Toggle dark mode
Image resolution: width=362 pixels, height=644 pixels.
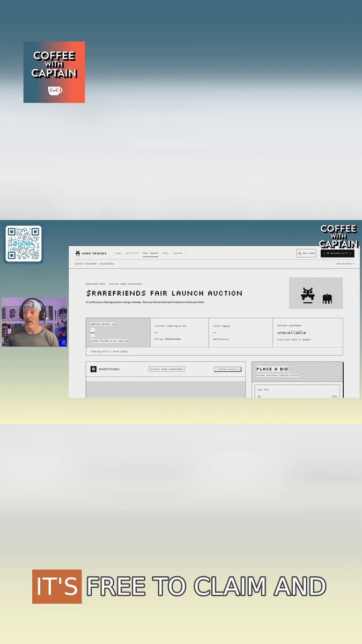click(x=306, y=253)
